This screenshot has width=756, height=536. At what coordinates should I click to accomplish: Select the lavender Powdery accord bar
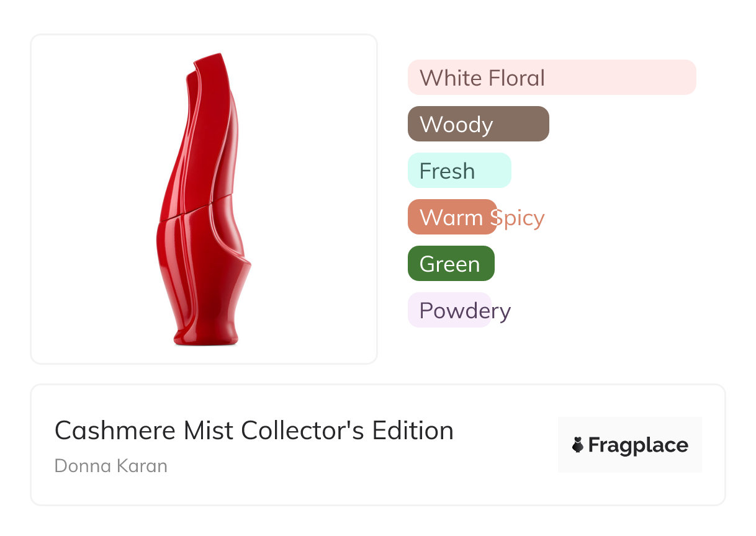[449, 310]
